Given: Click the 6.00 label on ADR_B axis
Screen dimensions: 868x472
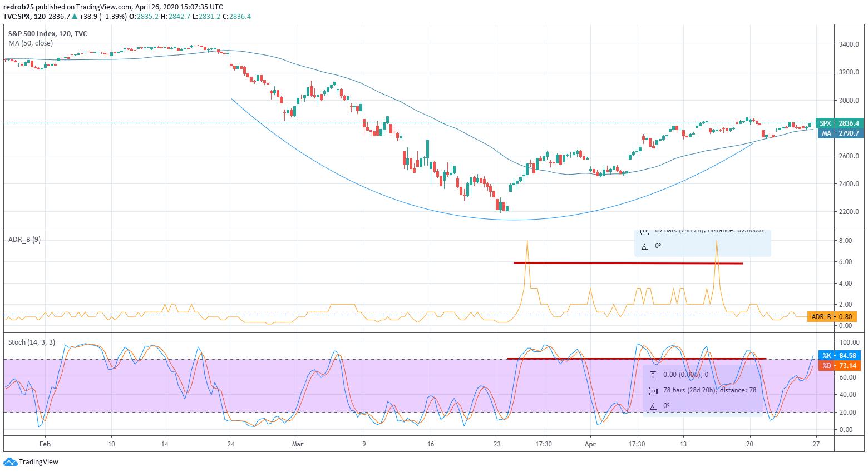Looking at the screenshot, I should 846,262.
